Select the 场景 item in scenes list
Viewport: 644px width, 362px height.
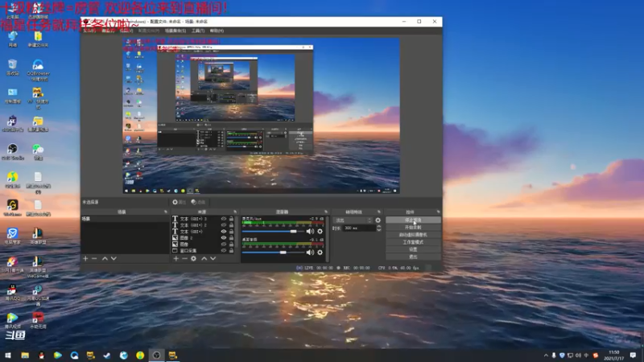pyautogui.click(x=125, y=219)
